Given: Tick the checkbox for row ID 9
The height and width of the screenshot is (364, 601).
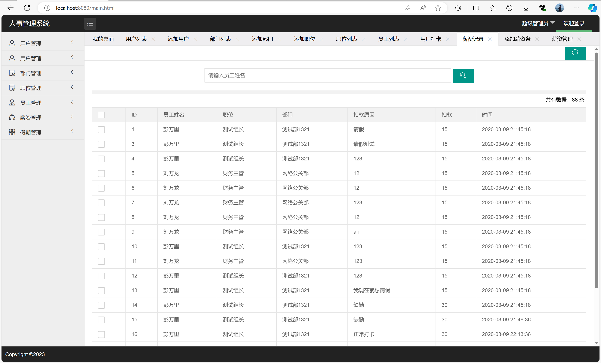Looking at the screenshot, I should point(101,232).
